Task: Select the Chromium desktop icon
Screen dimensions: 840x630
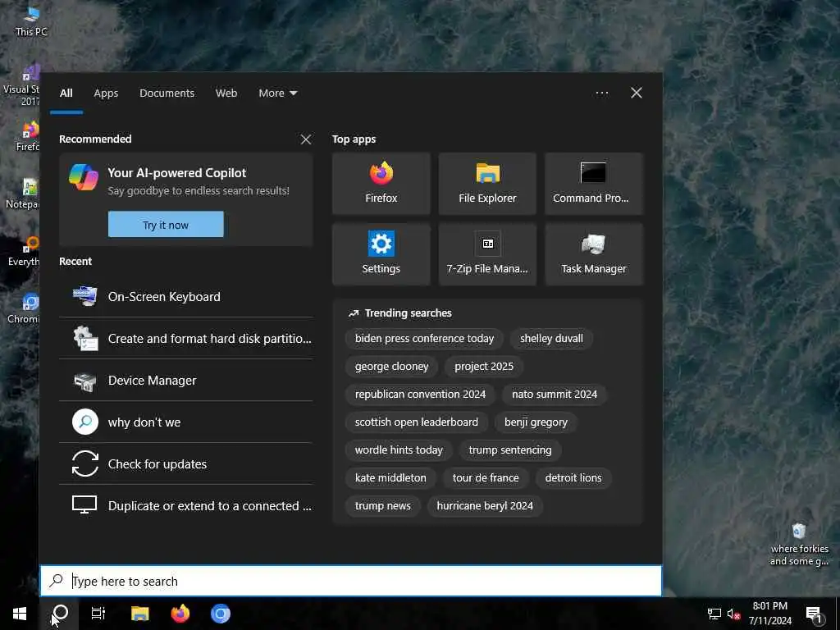Action: [24, 308]
